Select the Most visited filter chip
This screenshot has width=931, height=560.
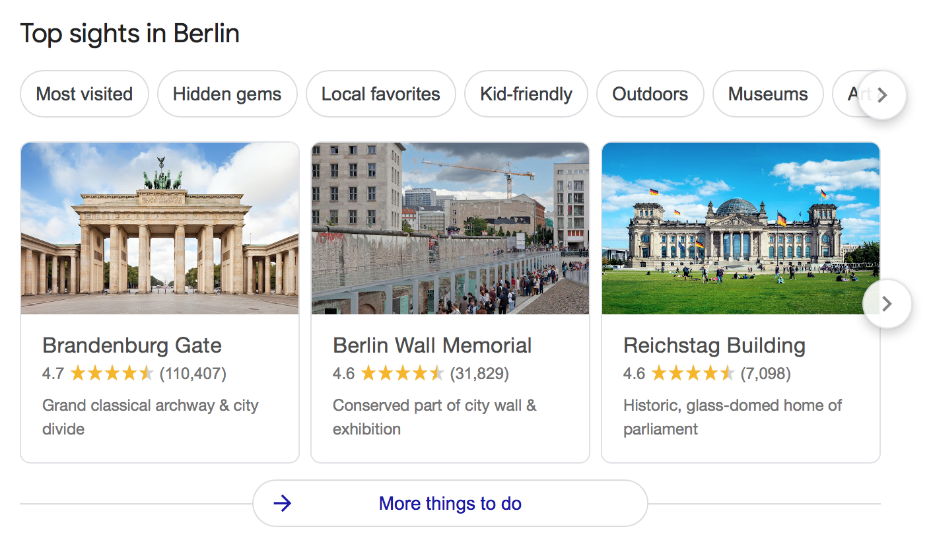[x=85, y=94]
